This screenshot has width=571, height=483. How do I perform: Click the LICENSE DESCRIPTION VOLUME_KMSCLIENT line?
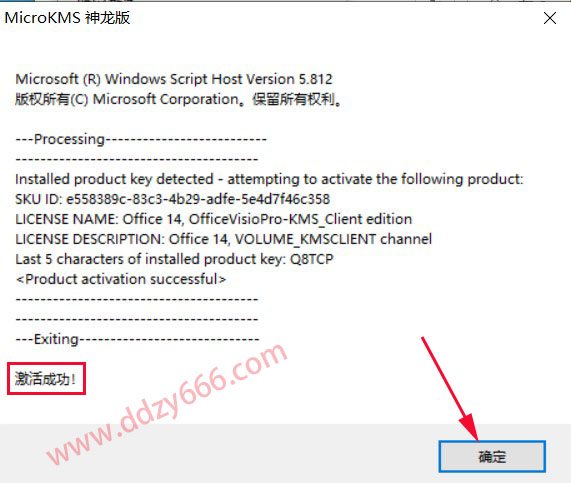(x=224, y=239)
